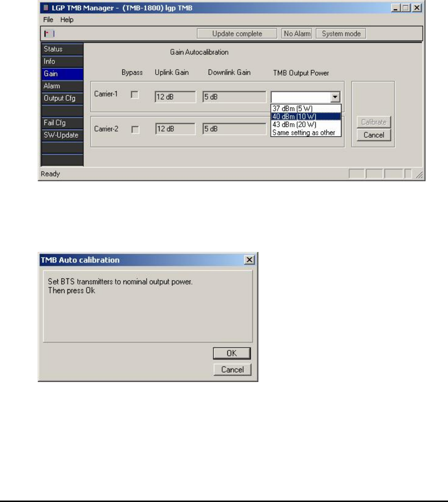Open the File menu

(x=48, y=20)
